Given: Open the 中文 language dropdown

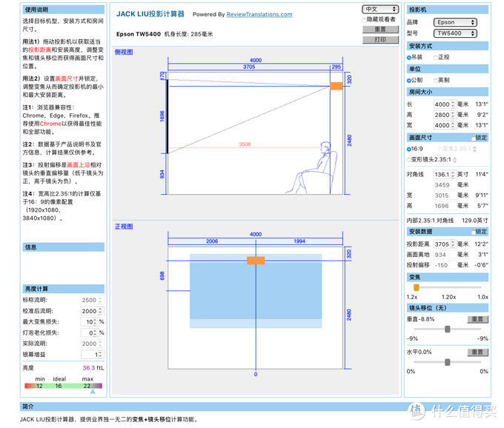Looking at the screenshot, I should click(380, 10).
